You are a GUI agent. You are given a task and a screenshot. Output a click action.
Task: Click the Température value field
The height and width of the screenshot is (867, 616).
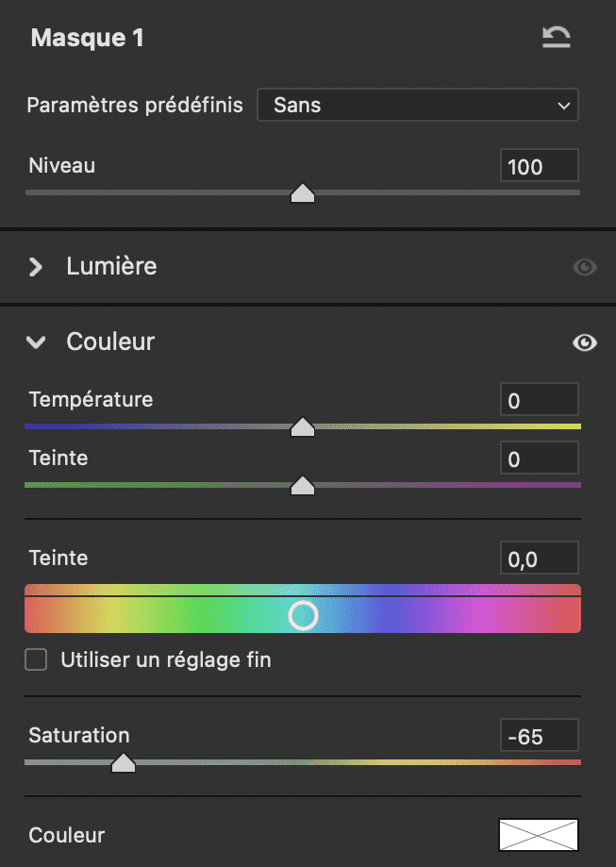point(539,401)
